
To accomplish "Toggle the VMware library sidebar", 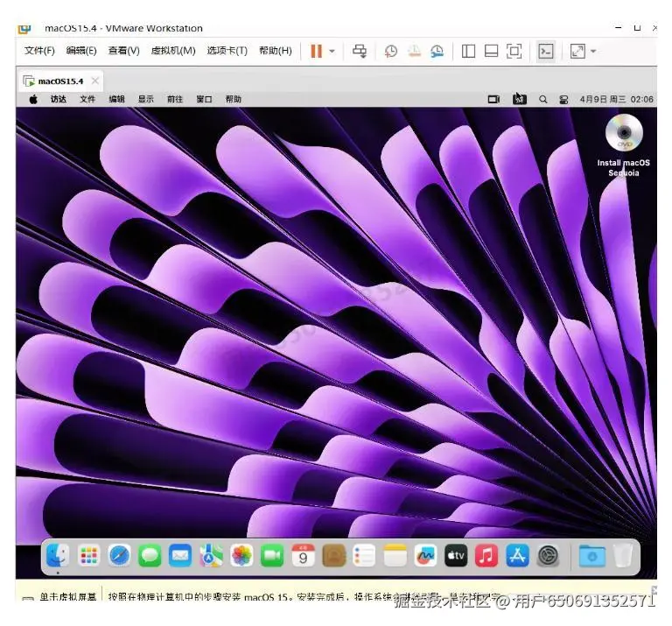I will [x=468, y=51].
